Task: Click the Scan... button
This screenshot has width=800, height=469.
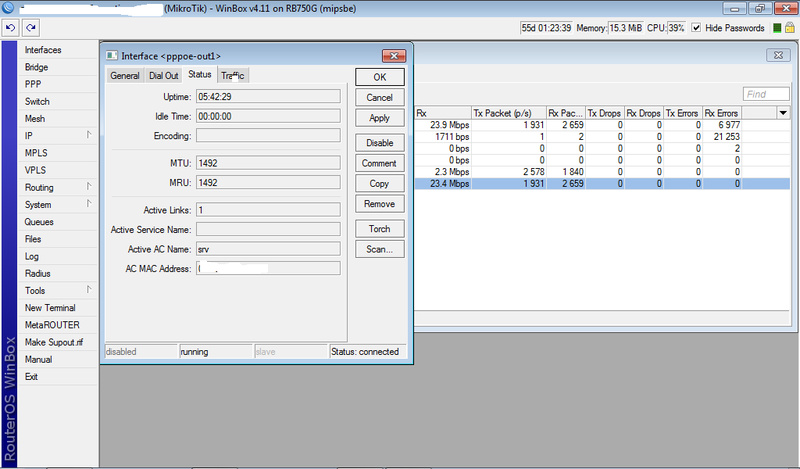Action: [x=380, y=249]
